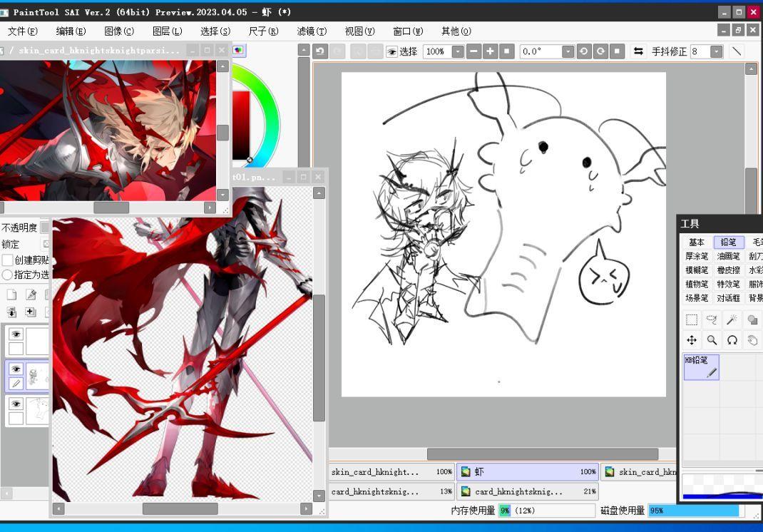The width and height of the screenshot is (763, 532).
Task: Switch to the 基本 tool group
Action: pyautogui.click(x=697, y=242)
